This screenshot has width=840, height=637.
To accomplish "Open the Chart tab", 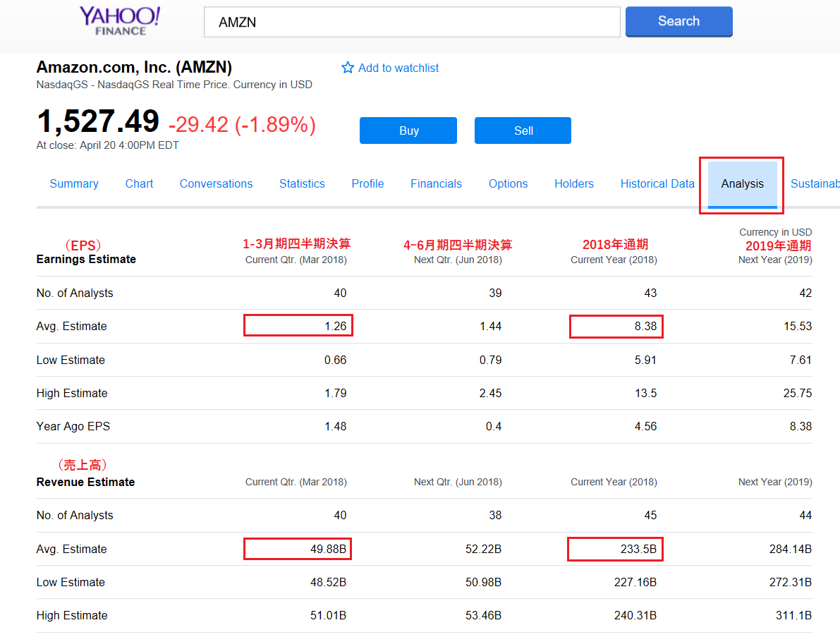I will [139, 183].
